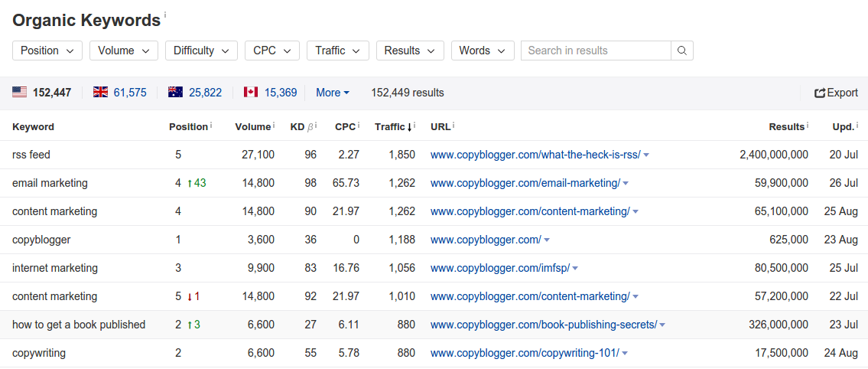Open the Position filter dropdown
This screenshot has width=868, height=369.
47,51
